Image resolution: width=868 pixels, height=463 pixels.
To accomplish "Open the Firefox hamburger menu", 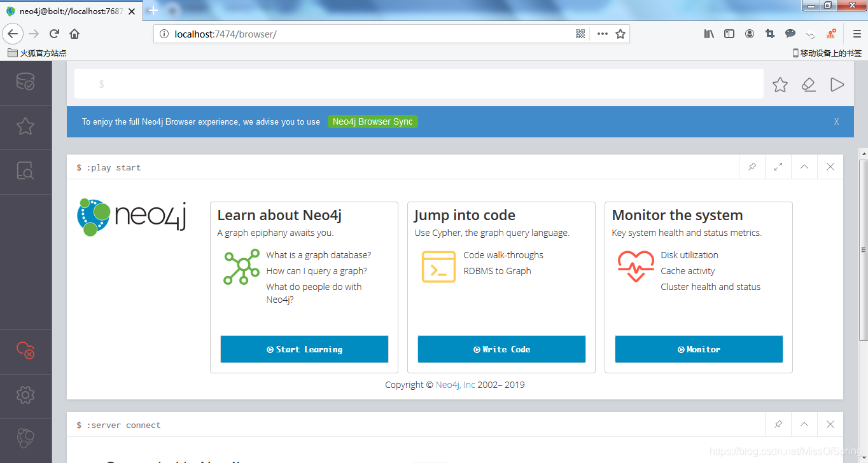I will [x=857, y=34].
